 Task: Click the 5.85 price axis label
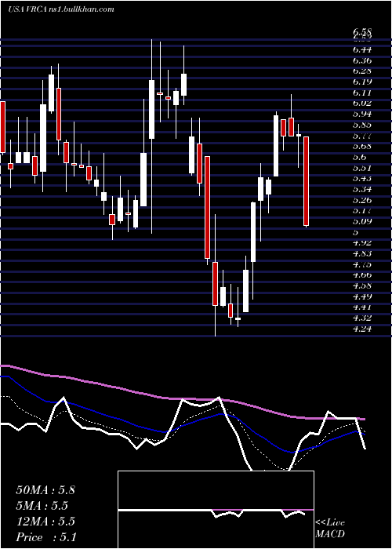click(x=362, y=125)
